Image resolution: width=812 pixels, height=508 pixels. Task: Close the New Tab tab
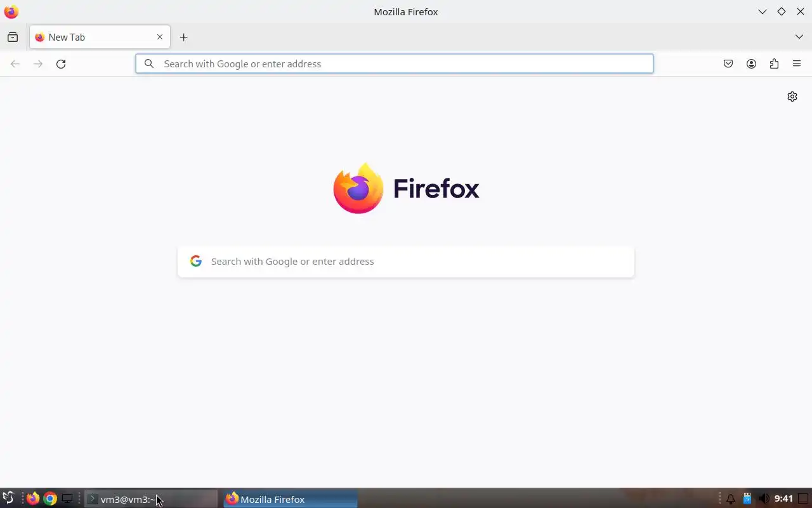tap(160, 37)
